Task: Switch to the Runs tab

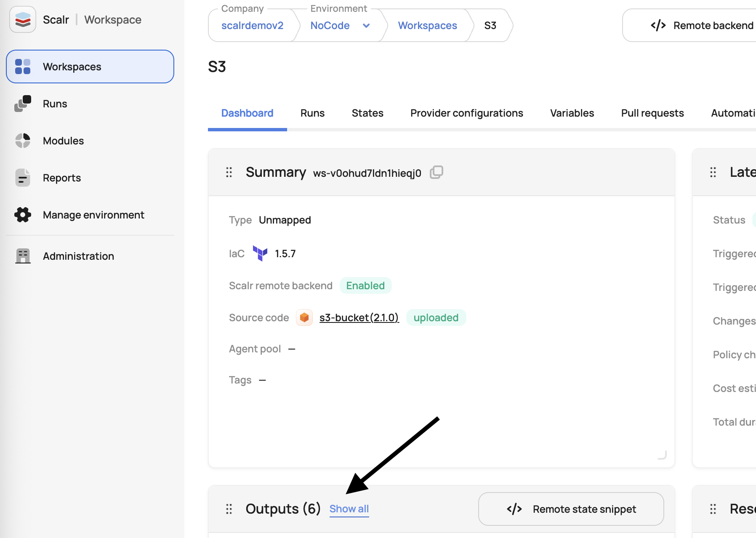Action: click(x=312, y=113)
